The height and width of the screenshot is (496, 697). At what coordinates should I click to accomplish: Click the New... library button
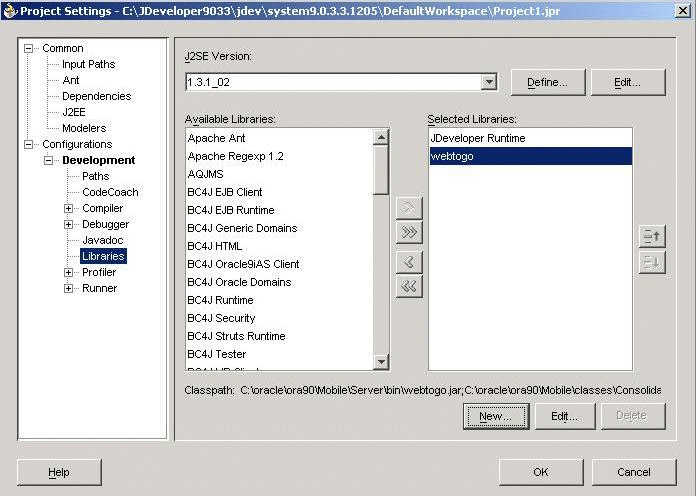(496, 416)
